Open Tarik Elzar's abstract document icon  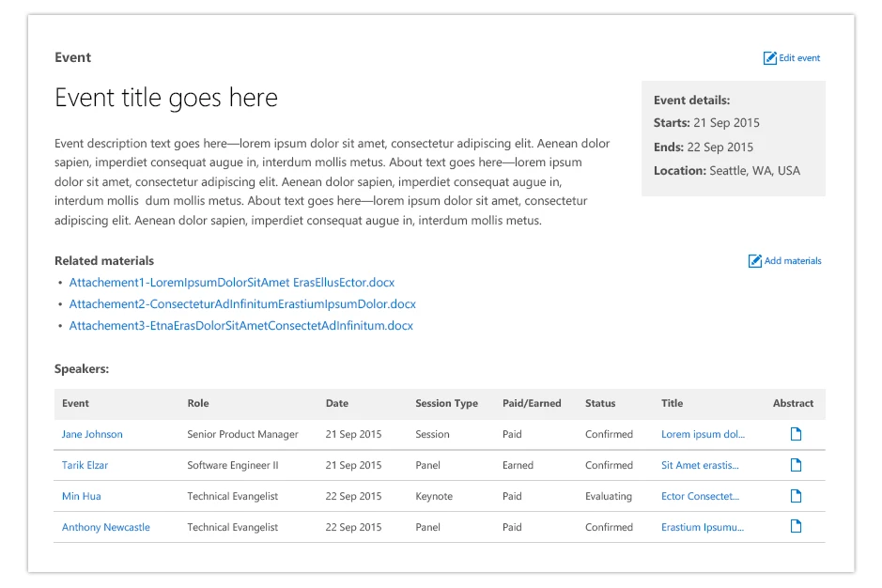[x=796, y=465]
